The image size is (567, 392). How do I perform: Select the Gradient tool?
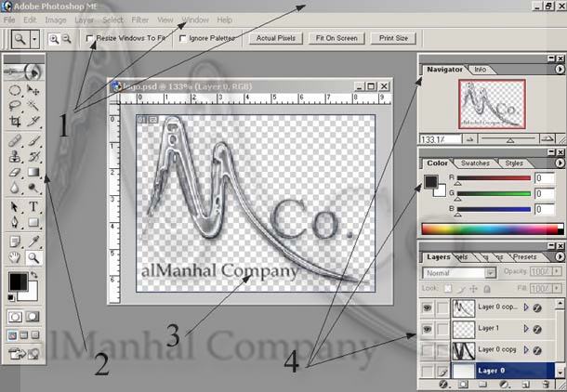[33, 173]
